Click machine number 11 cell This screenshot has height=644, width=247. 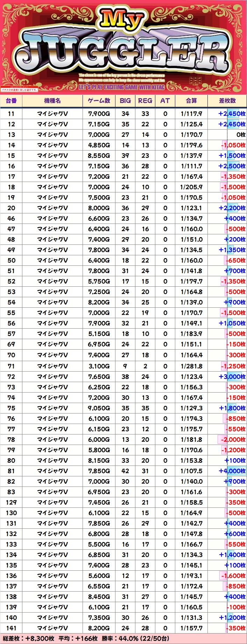11,114
